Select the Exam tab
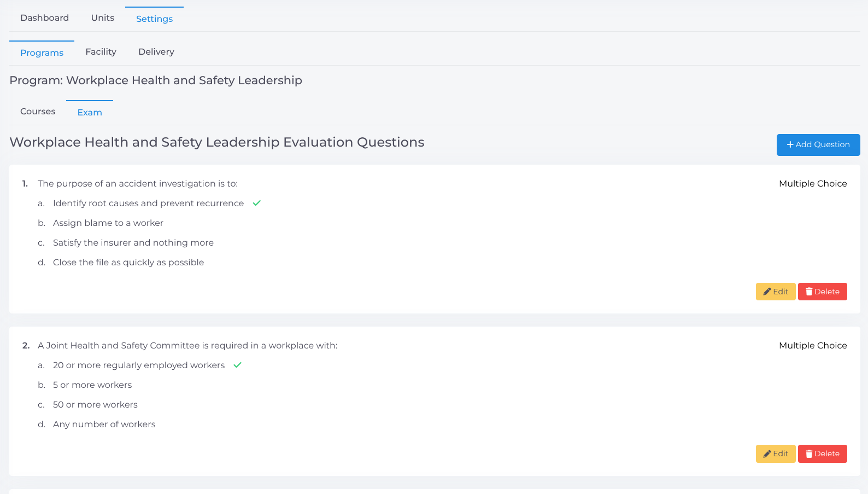The height and width of the screenshot is (494, 868). tap(90, 113)
